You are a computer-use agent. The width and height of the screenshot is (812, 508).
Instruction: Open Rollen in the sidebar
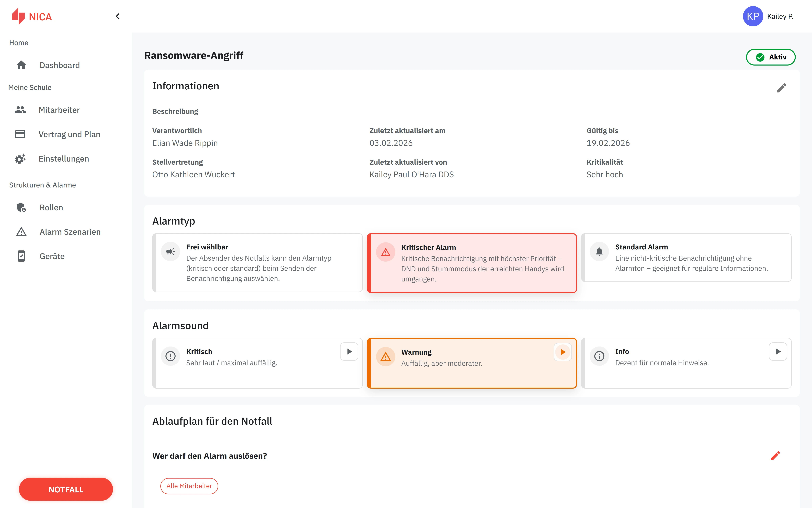(x=51, y=207)
